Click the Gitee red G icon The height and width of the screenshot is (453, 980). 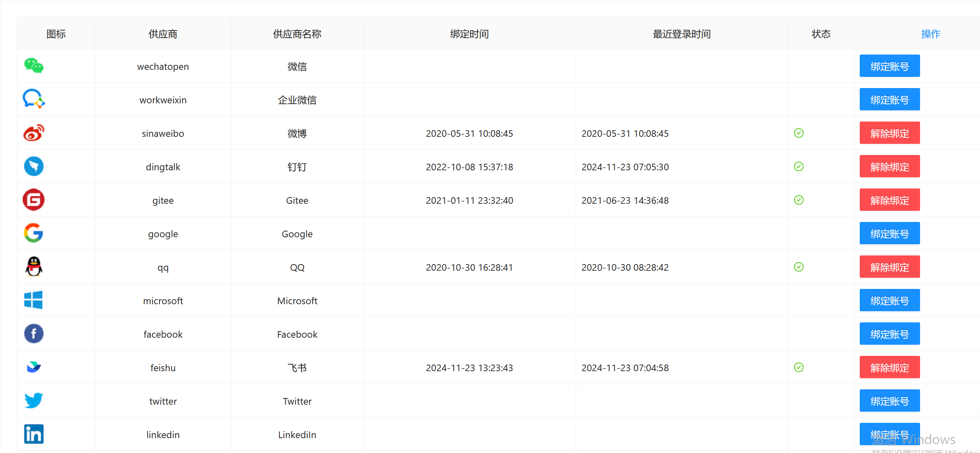(x=33, y=200)
